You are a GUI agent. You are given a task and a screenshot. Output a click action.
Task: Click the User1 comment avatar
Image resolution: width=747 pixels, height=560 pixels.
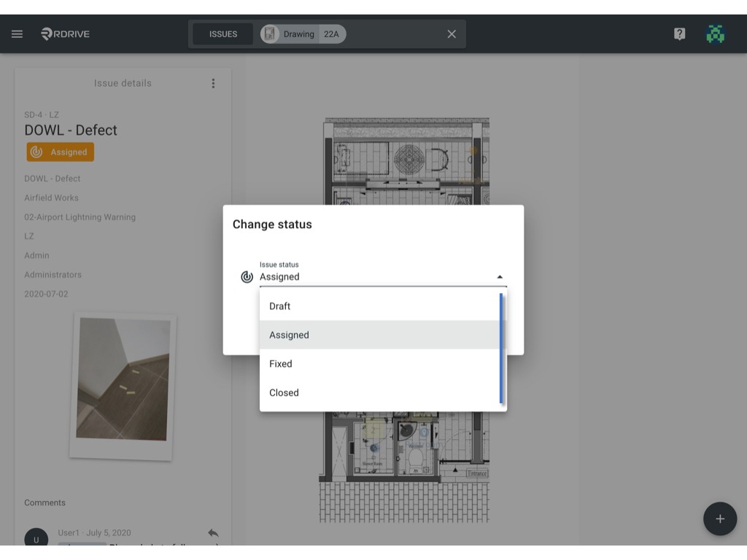[x=36, y=538]
